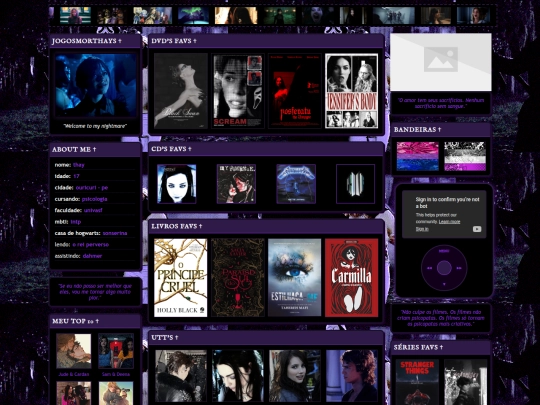Click the blue-lit profile picture under JOGOSMORTHAYS

[x=95, y=85]
